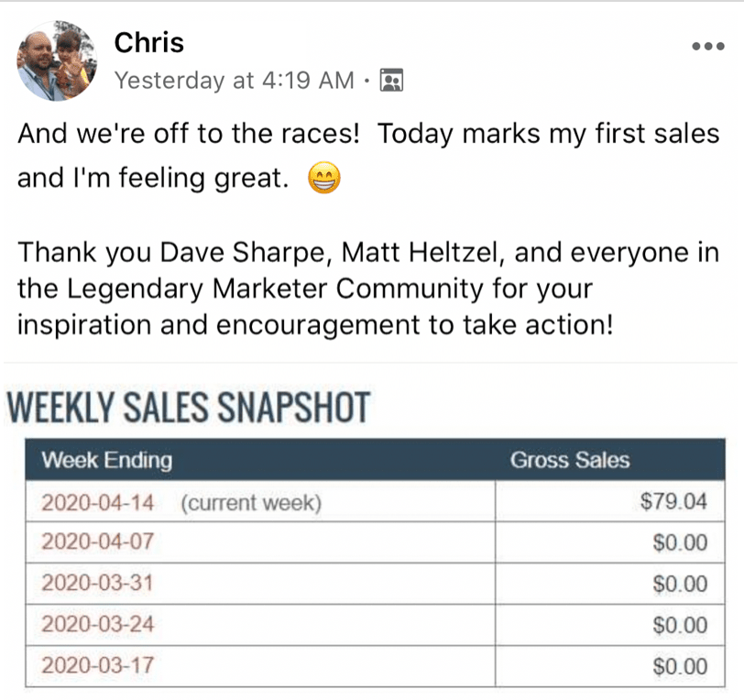Image resolution: width=744 pixels, height=700 pixels.
Task: Select the 2020-03-24 week row
Action: pos(375,625)
